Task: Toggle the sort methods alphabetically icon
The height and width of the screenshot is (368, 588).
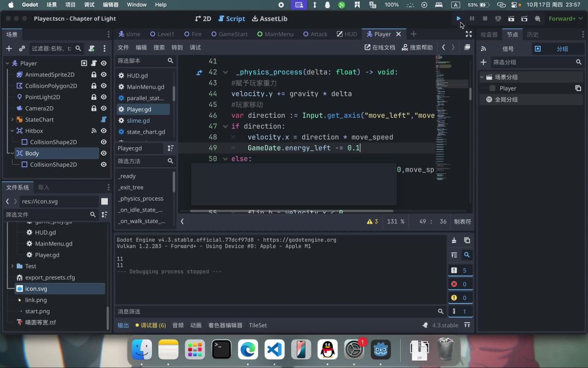Action: 170,148
